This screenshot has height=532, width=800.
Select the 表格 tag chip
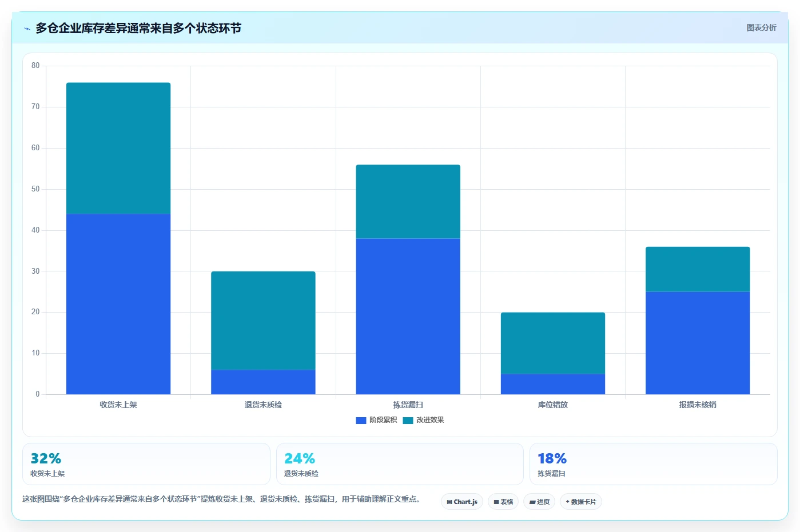503,502
